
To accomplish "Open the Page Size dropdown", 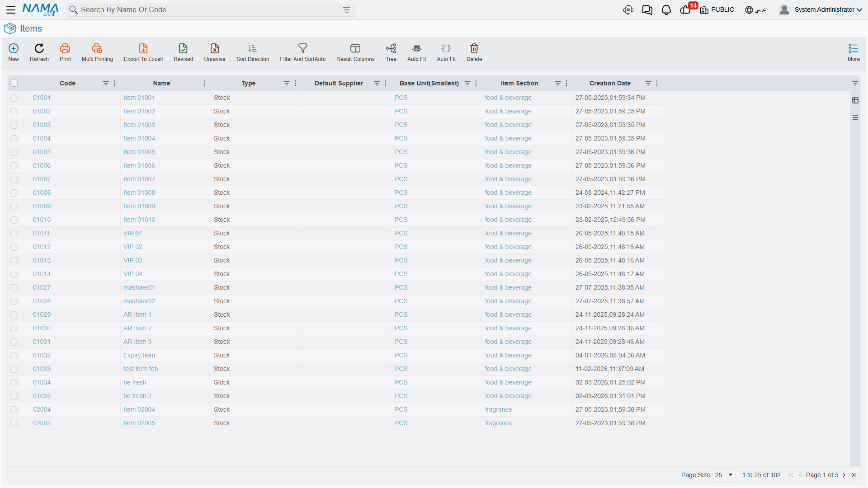I will coord(724,475).
